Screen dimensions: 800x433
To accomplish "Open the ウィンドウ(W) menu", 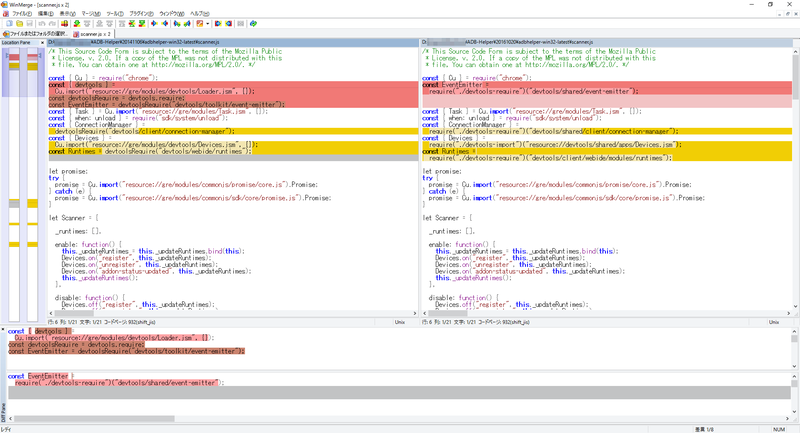I will point(172,14).
